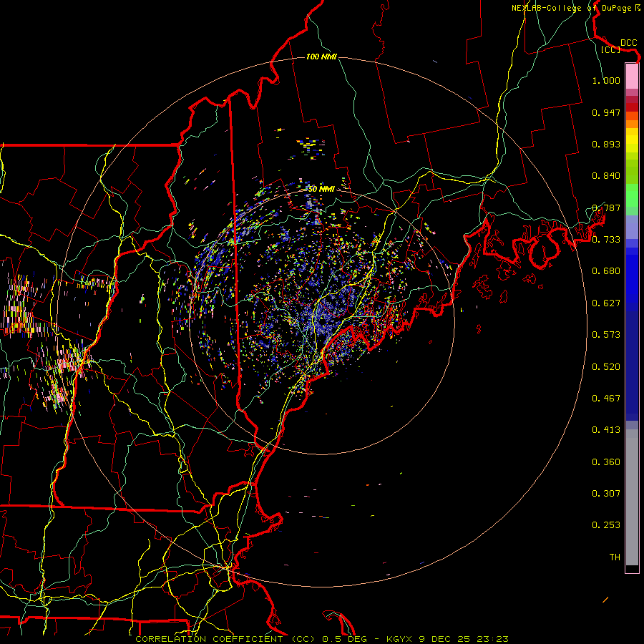Click the 0.253 scale value

606,525
